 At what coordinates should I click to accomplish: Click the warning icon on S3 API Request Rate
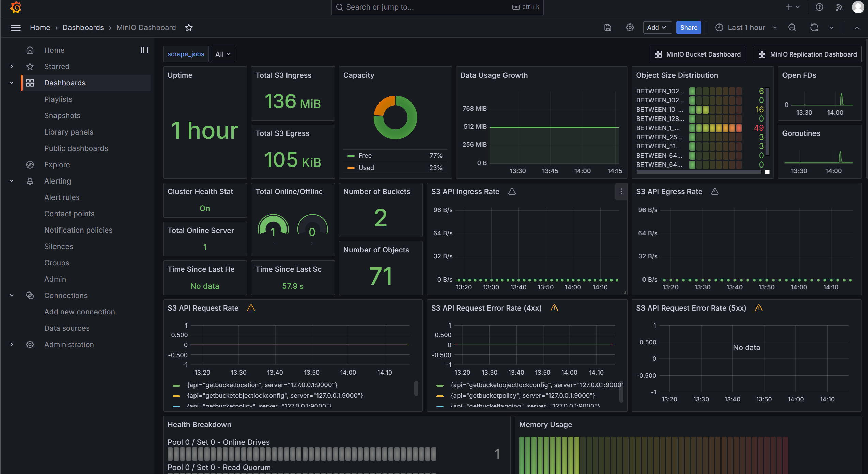point(251,308)
